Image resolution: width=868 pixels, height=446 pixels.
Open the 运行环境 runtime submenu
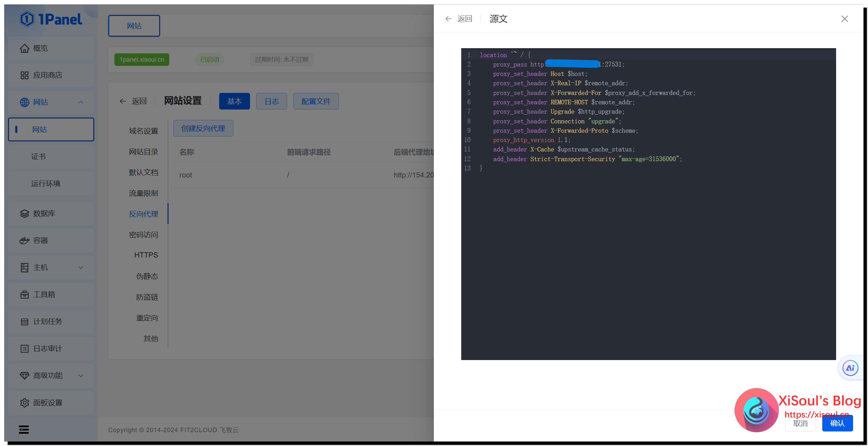coord(51,184)
